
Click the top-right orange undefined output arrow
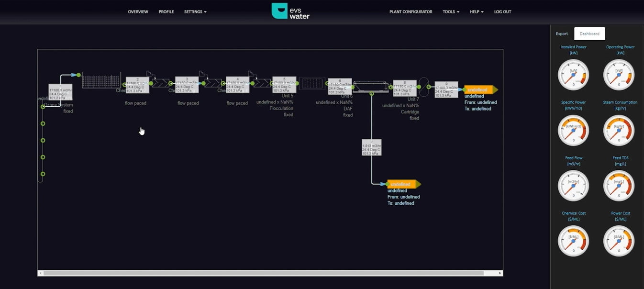click(480, 90)
